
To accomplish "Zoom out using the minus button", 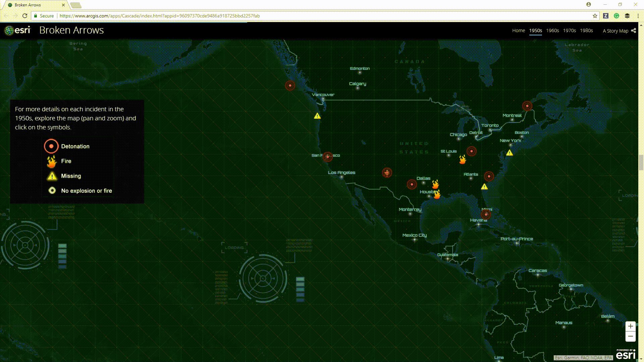I will pos(631,336).
